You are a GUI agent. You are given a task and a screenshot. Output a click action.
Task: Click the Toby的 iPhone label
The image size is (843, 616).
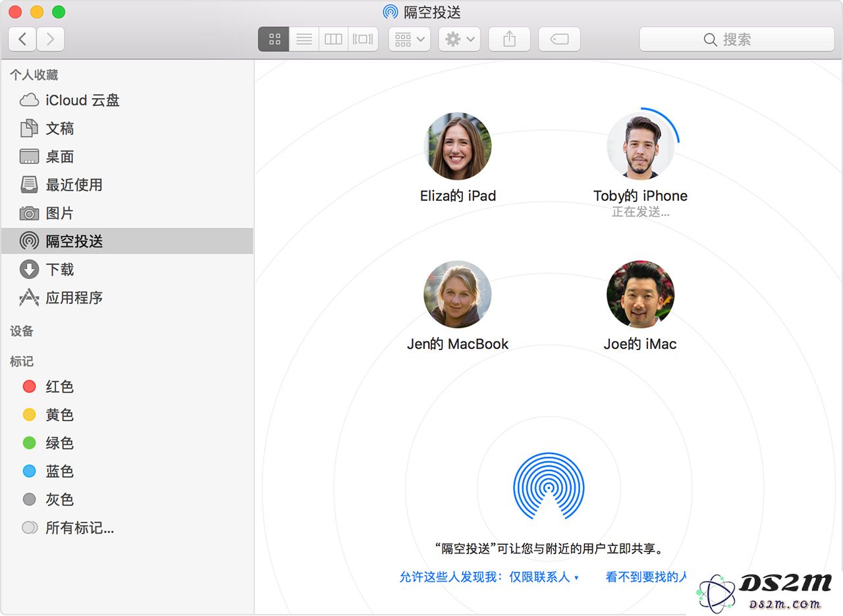[640, 196]
